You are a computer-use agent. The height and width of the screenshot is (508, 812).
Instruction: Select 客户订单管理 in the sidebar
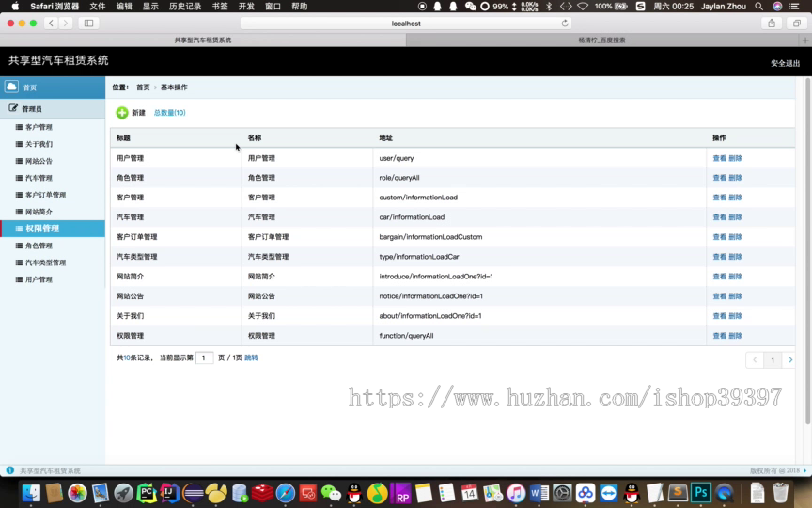pos(45,195)
